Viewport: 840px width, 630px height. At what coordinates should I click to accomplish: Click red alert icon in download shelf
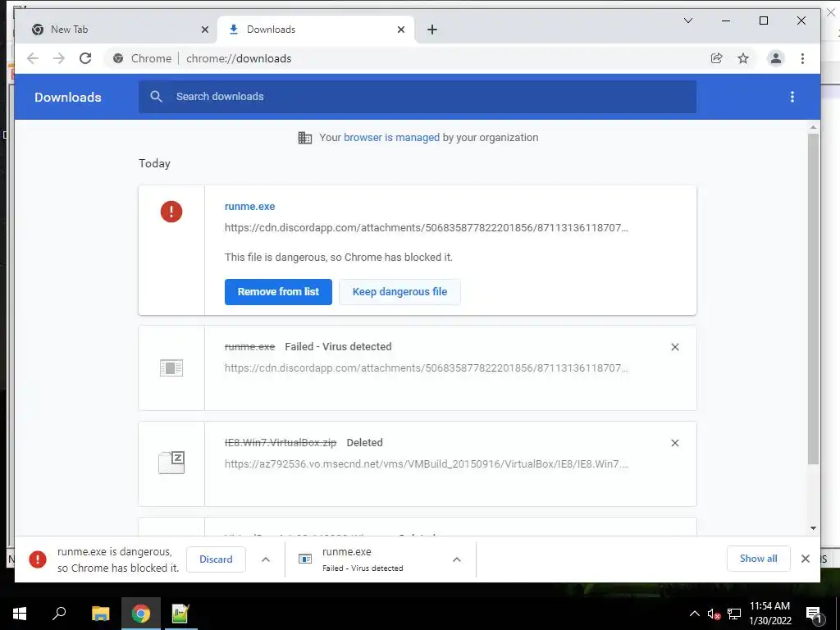point(38,559)
